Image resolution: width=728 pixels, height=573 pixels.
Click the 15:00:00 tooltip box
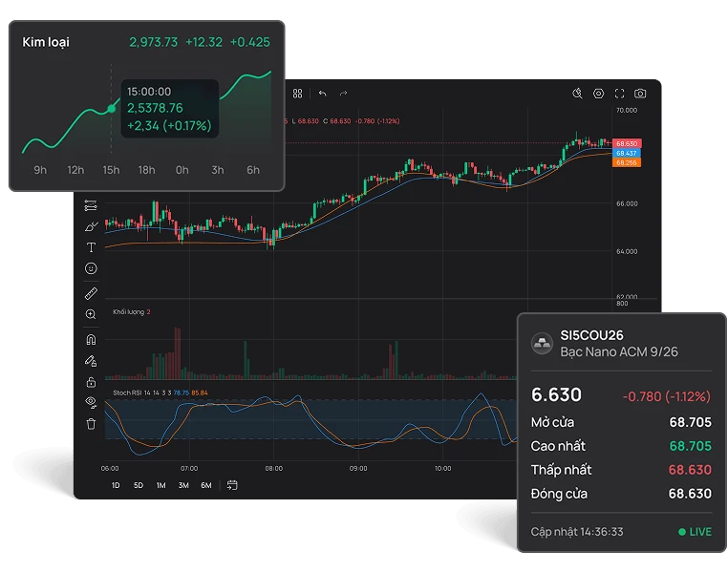[x=169, y=109]
